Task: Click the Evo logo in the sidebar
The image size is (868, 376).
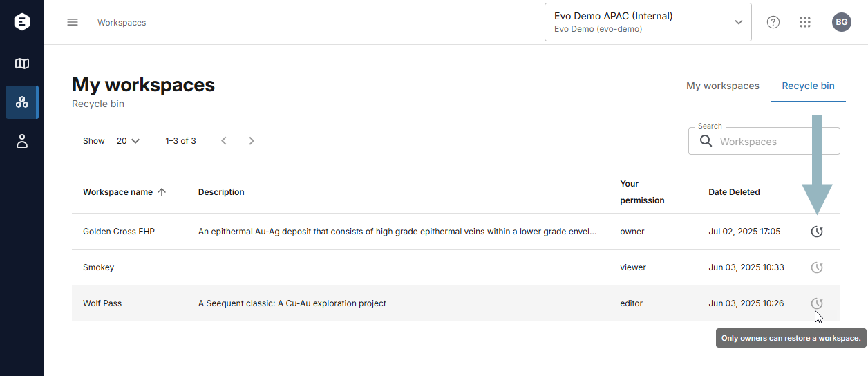Action: 22,22
